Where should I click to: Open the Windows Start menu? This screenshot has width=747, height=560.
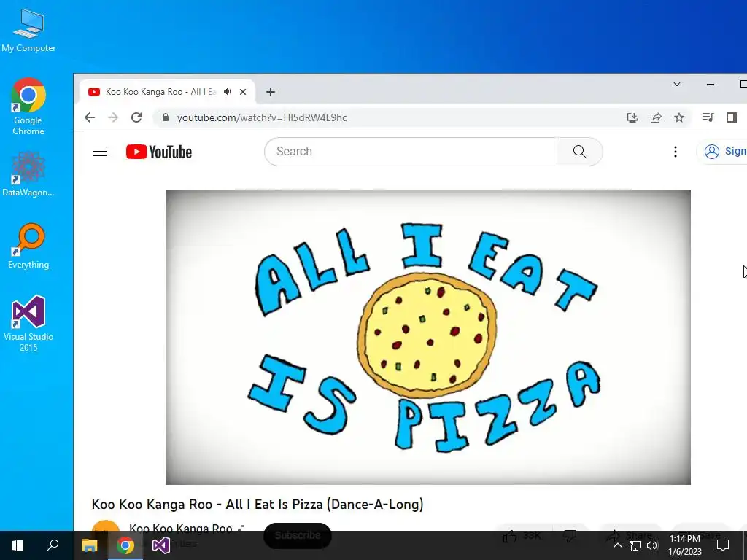tap(18, 545)
